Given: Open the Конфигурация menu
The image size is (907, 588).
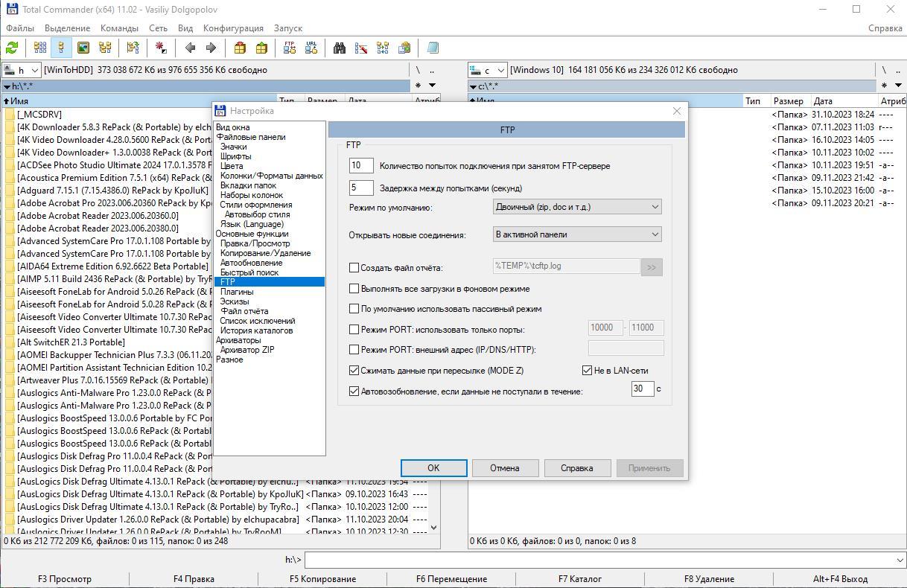Looking at the screenshot, I should 233,28.
